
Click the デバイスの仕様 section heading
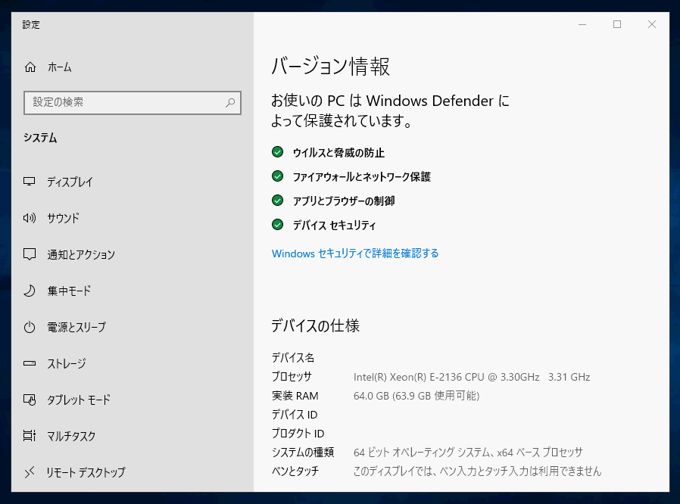tap(315, 326)
